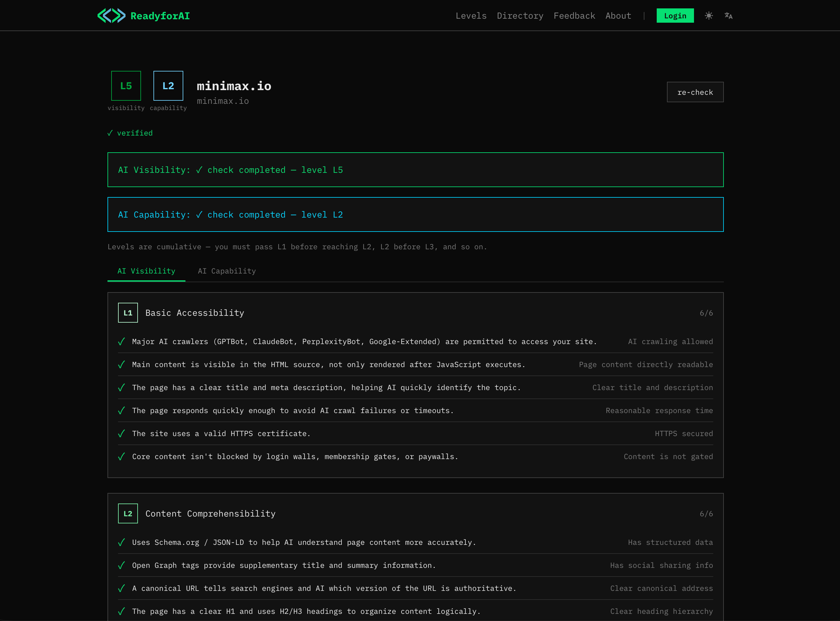The width and height of the screenshot is (840, 621).
Task: Toggle the light/dark theme sun icon
Action: pyautogui.click(x=709, y=16)
